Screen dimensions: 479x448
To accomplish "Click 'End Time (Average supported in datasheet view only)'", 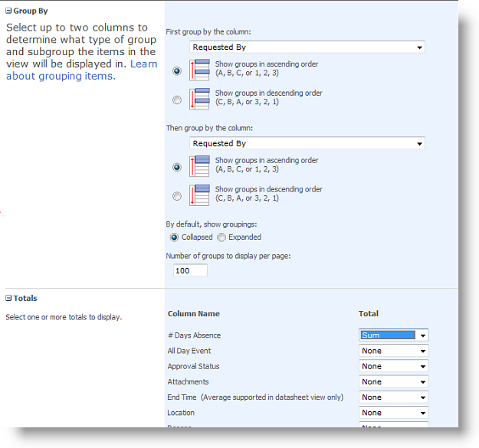I will tap(255, 397).
